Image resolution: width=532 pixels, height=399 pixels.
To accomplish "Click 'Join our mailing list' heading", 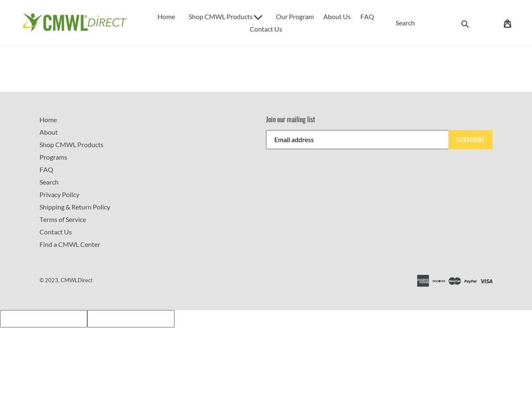I will [x=290, y=120].
